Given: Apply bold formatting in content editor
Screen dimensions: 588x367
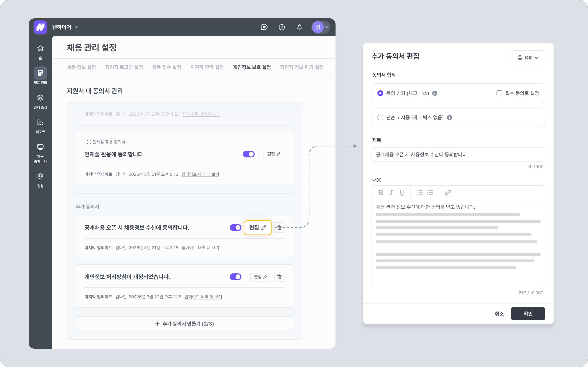Looking at the screenshot, I should pyautogui.click(x=381, y=193).
